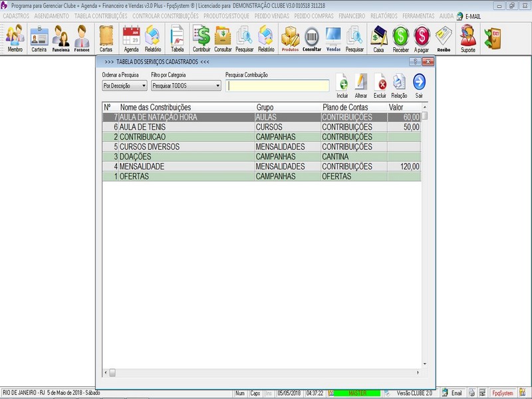Select row AULA DE NATAÇÃO HORA
The image size is (532, 399).
click(x=261, y=118)
